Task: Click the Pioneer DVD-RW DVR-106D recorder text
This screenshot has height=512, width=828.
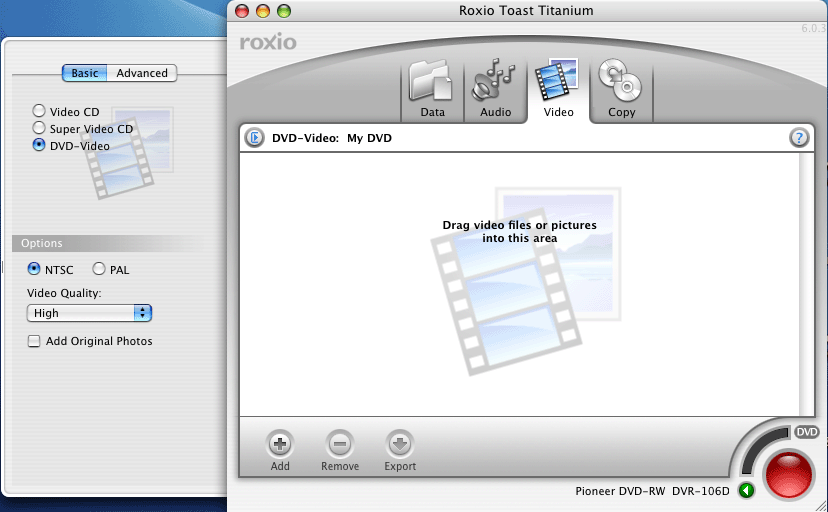Action: (652, 491)
